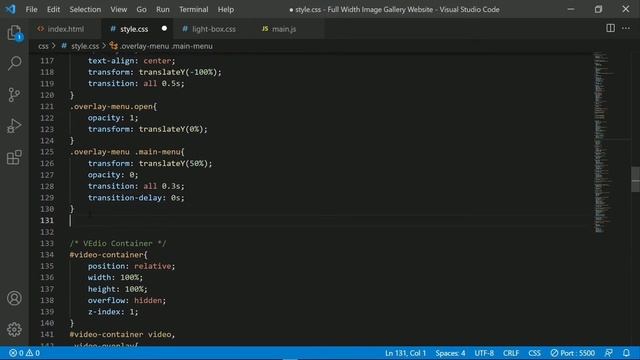
Task: Open the Terminal menu
Action: coord(193,9)
